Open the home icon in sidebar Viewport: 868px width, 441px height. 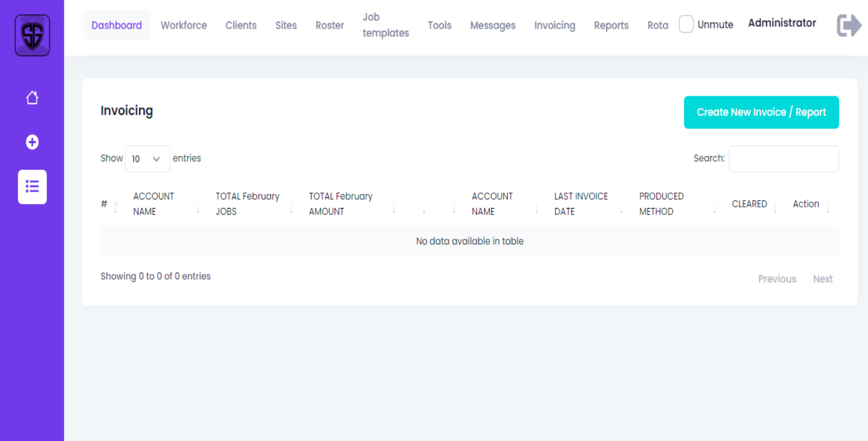click(x=32, y=97)
